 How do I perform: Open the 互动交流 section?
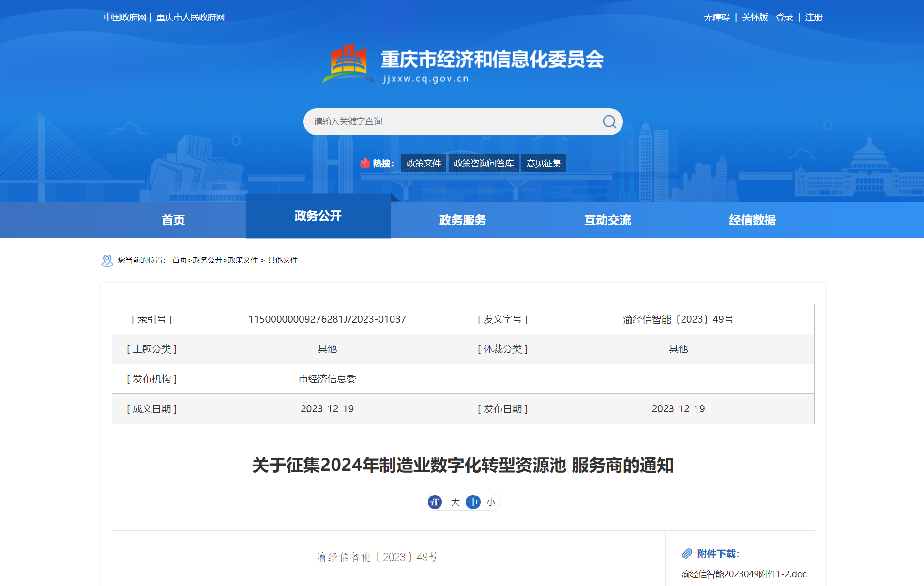(607, 220)
